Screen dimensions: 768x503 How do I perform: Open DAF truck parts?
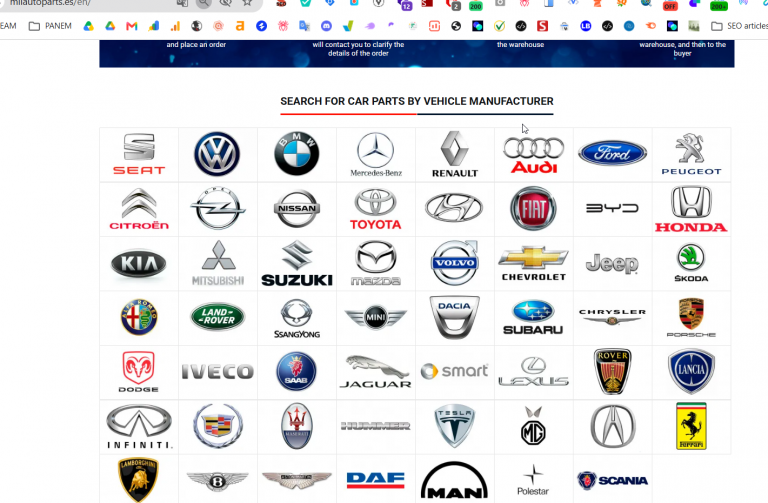[x=376, y=480]
